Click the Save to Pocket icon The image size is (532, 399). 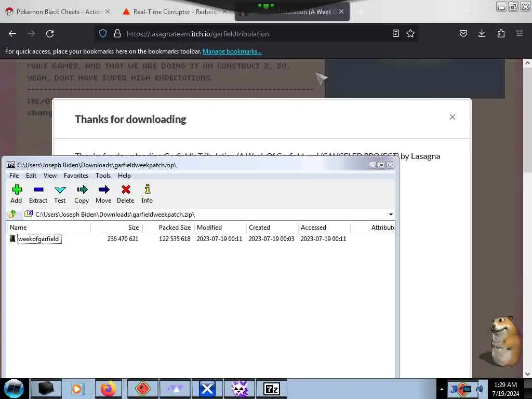463,33
